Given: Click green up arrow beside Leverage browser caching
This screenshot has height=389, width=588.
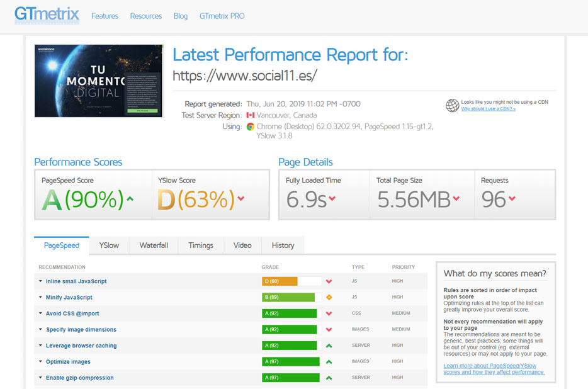Looking at the screenshot, I should [x=329, y=346].
